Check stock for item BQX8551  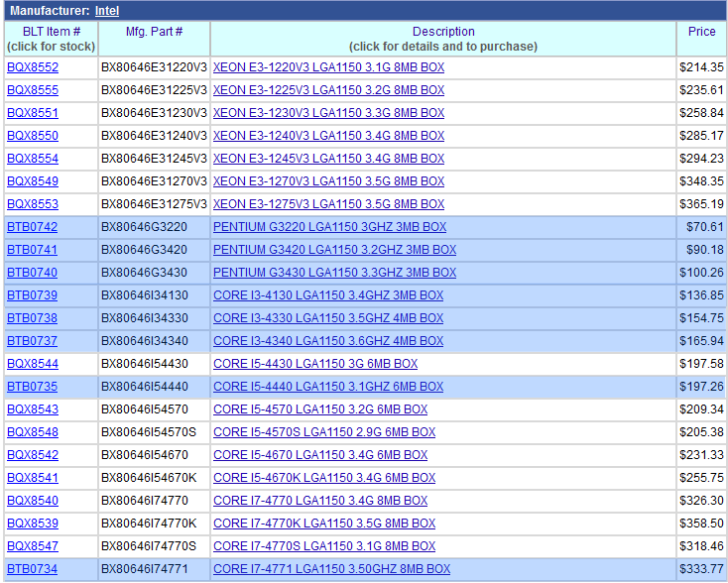coord(33,113)
